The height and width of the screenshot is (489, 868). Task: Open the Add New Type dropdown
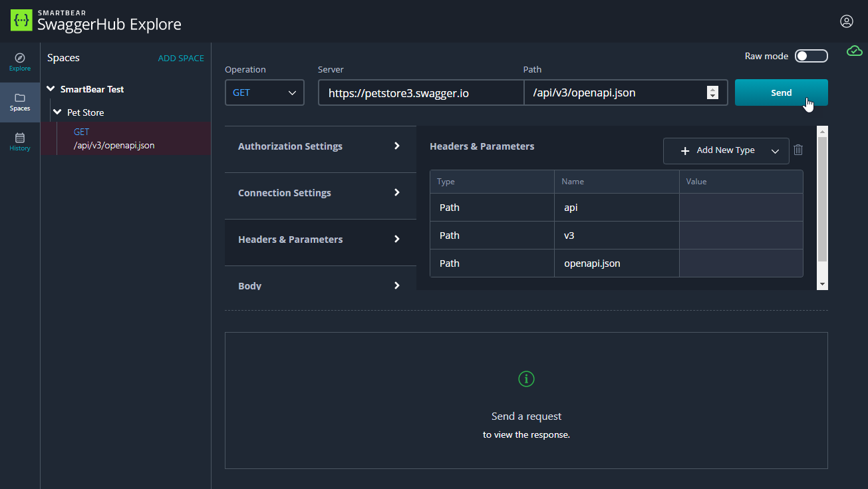[x=726, y=150]
